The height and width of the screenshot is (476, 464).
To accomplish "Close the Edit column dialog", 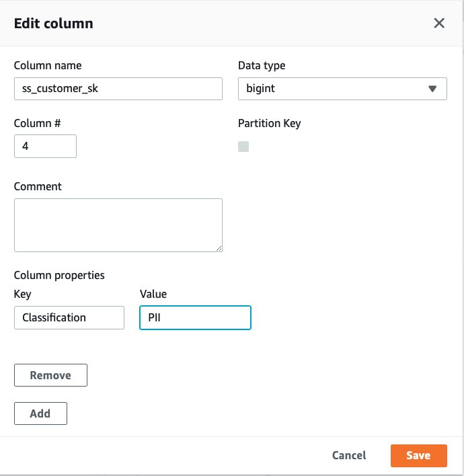I will 439,24.
